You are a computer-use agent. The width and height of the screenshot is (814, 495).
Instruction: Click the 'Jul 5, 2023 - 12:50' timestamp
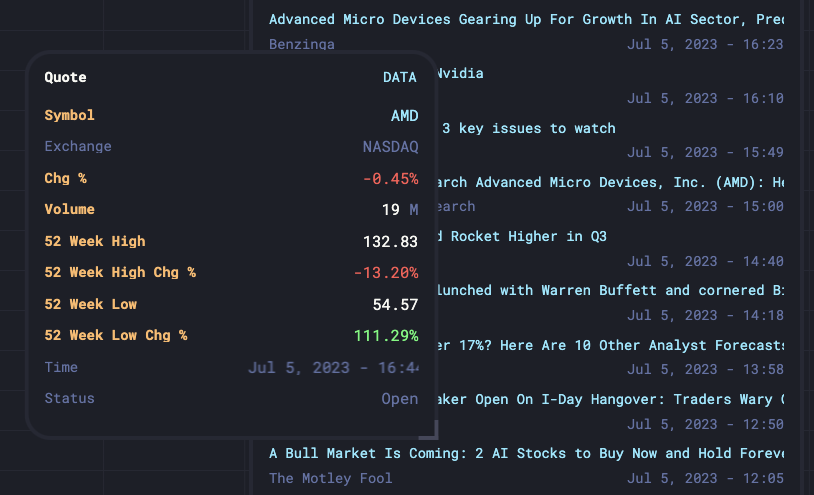click(x=705, y=424)
